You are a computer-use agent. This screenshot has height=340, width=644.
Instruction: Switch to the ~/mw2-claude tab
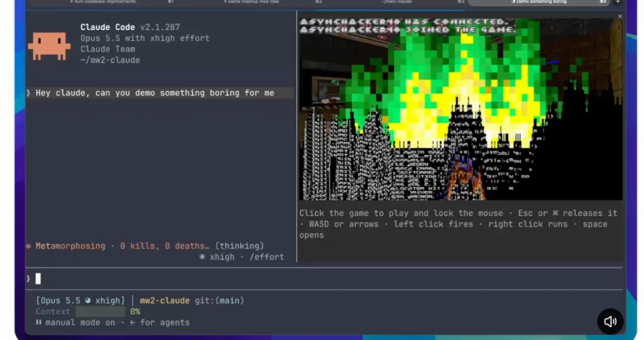click(x=397, y=2)
